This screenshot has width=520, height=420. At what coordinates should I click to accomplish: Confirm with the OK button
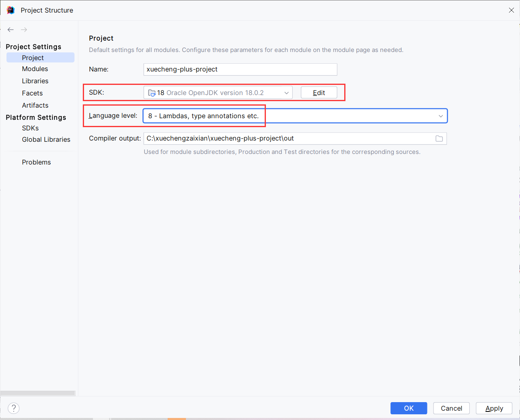pos(409,408)
